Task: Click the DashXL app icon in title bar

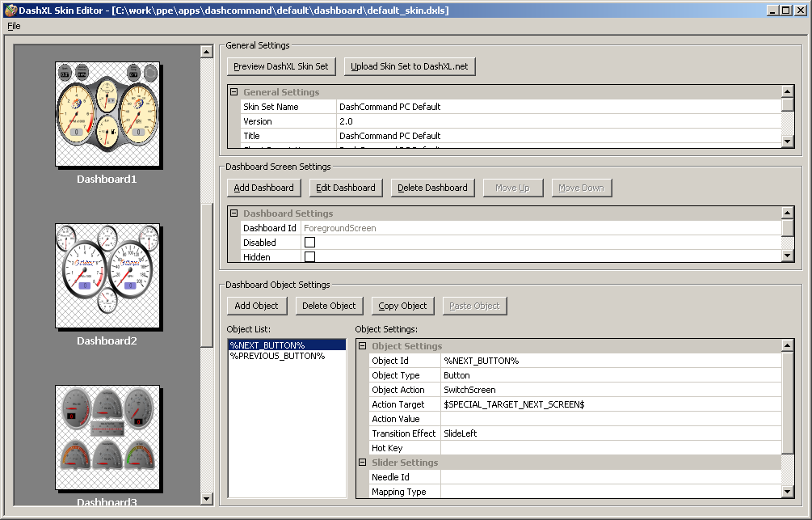Action: [11, 10]
